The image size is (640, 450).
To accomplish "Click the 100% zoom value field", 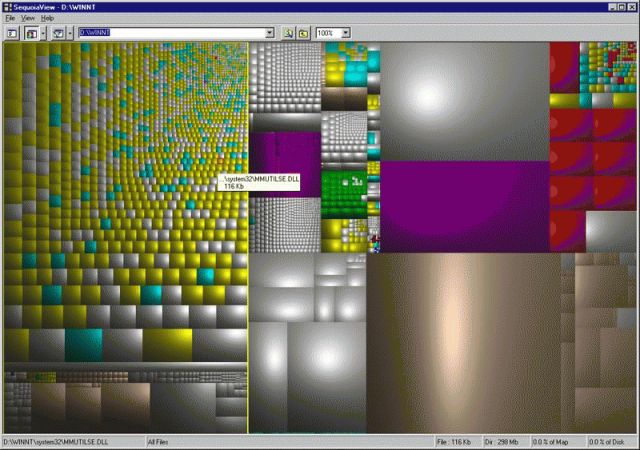I will (329, 33).
